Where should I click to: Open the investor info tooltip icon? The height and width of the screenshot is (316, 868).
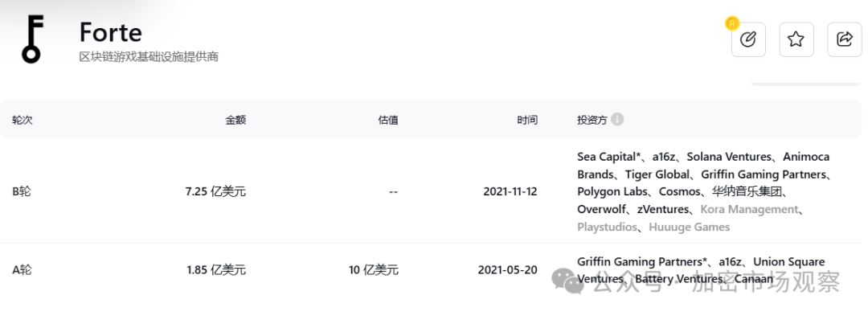point(617,119)
